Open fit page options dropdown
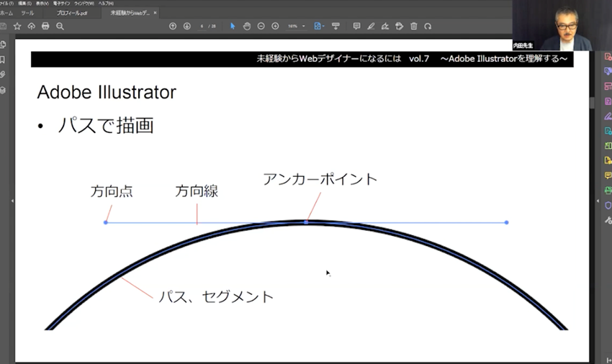 [319, 26]
